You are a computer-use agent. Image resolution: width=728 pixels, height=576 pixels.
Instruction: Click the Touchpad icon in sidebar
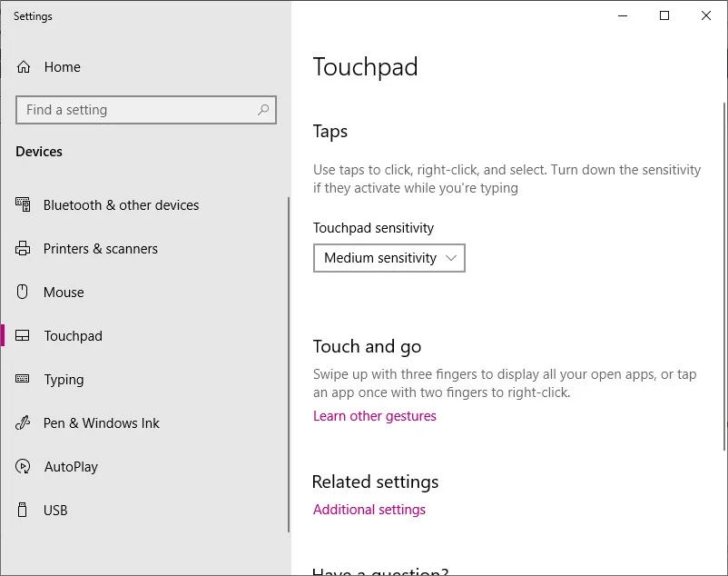23,335
